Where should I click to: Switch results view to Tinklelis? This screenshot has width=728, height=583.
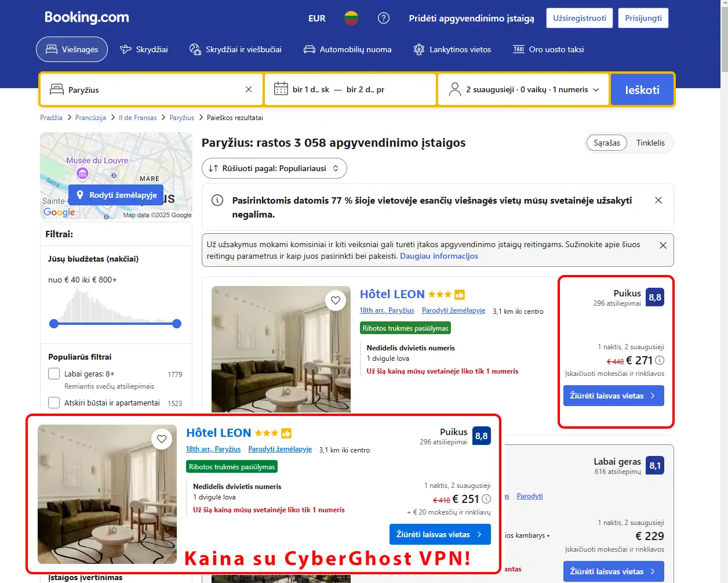(x=650, y=142)
